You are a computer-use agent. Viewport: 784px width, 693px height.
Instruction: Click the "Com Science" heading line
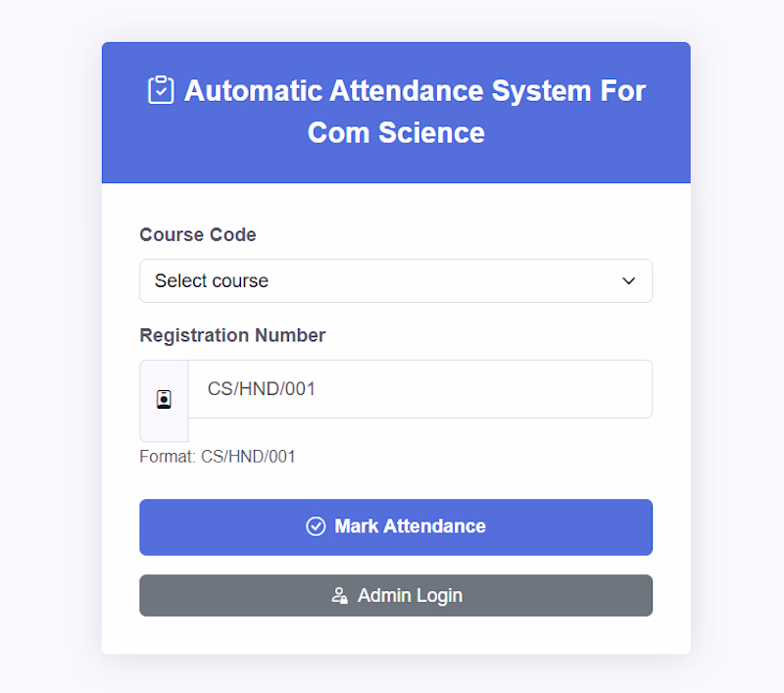coord(396,132)
